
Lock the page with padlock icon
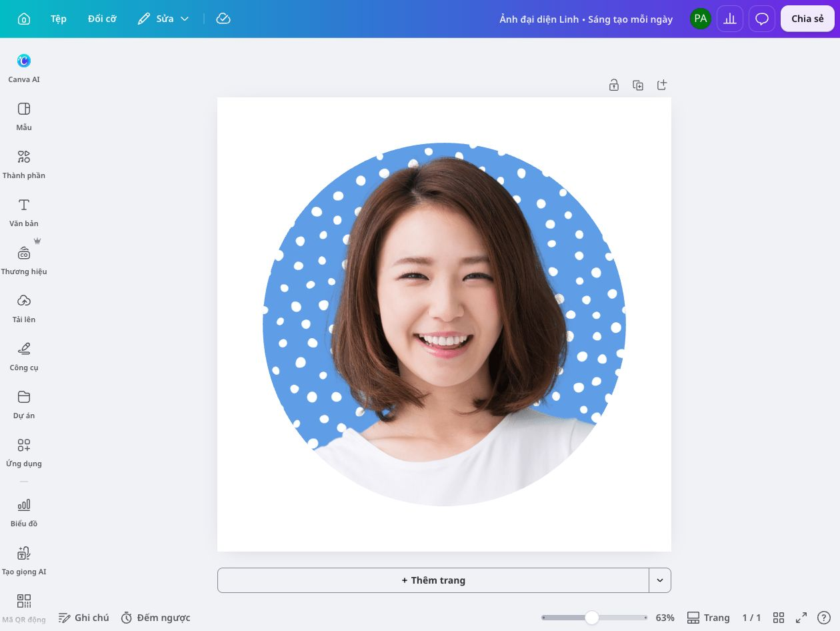coord(614,85)
